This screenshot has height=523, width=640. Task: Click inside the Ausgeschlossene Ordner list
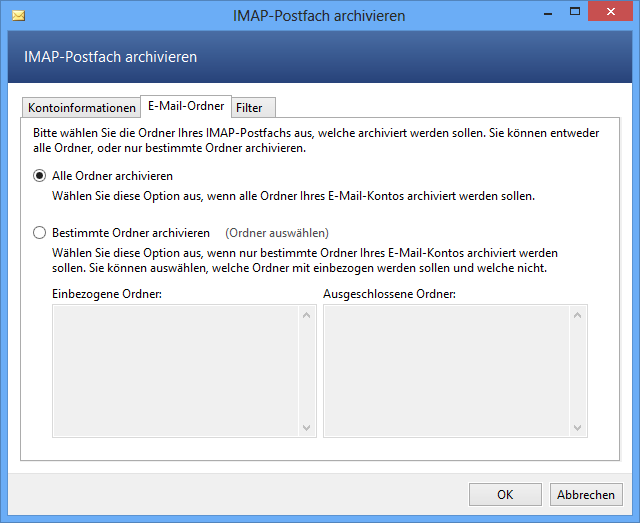click(x=445, y=370)
